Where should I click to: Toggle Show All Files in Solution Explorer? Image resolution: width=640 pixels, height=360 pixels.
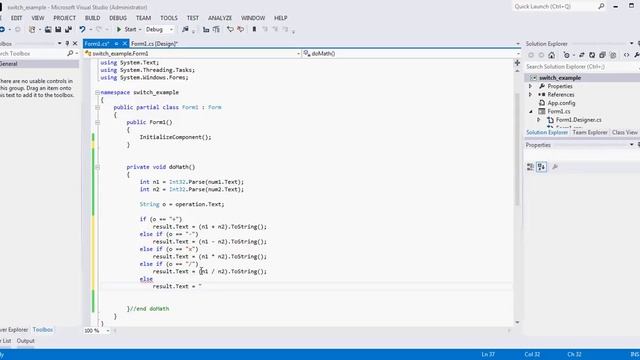pos(613,55)
